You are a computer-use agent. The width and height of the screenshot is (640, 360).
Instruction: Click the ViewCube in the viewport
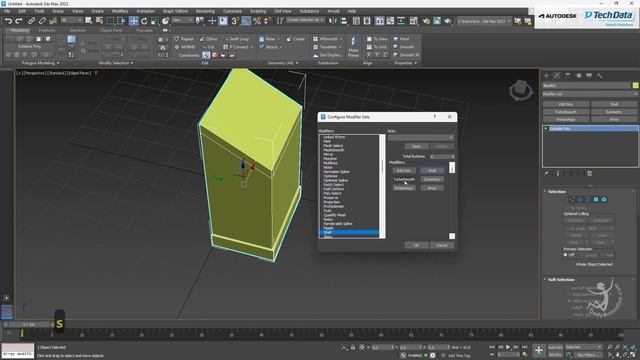(521, 89)
